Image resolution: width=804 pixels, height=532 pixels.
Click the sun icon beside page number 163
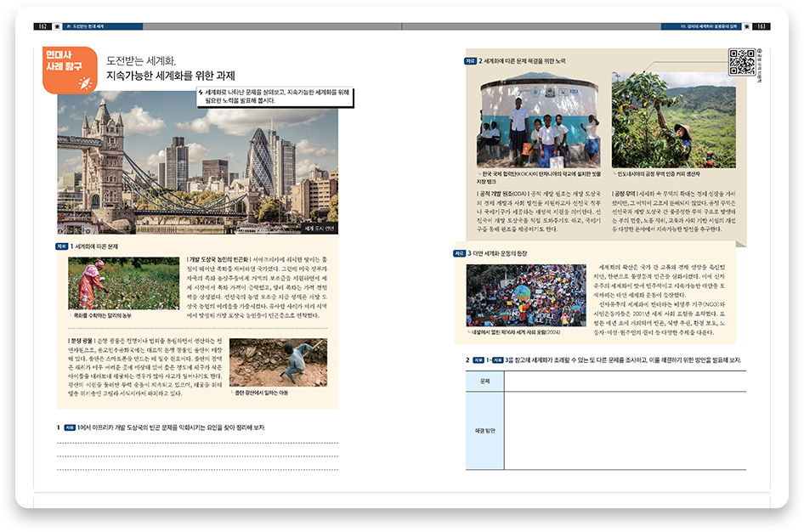coord(747,26)
